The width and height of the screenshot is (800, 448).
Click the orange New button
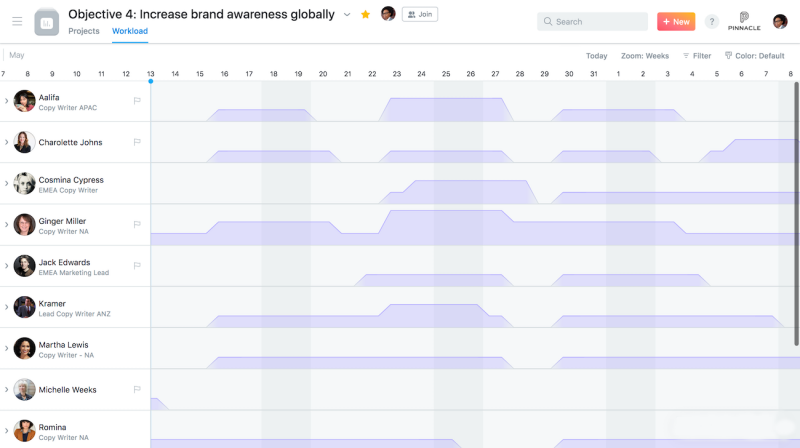click(x=676, y=21)
